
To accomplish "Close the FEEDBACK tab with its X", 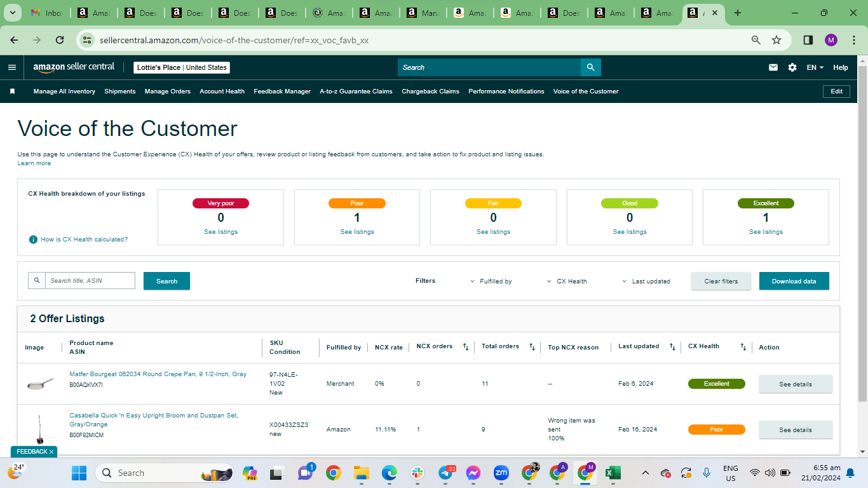I will coord(51,452).
